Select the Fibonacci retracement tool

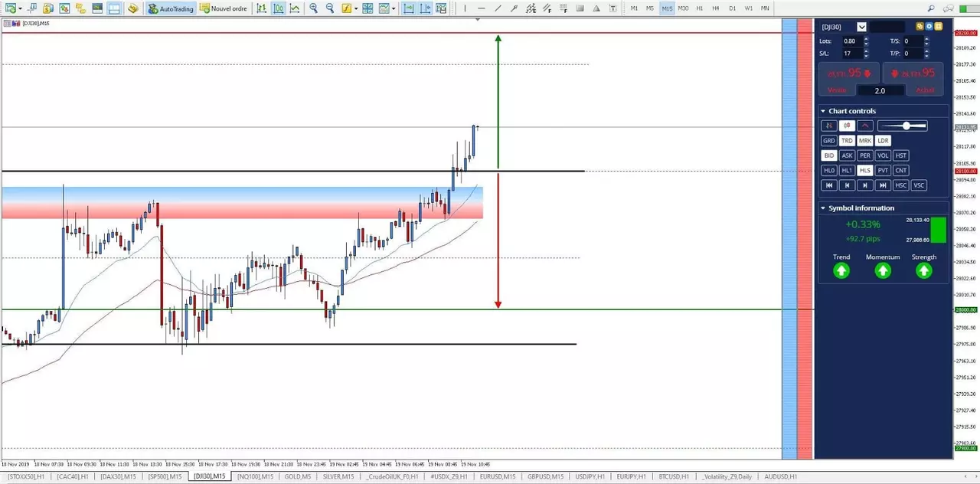point(564,8)
